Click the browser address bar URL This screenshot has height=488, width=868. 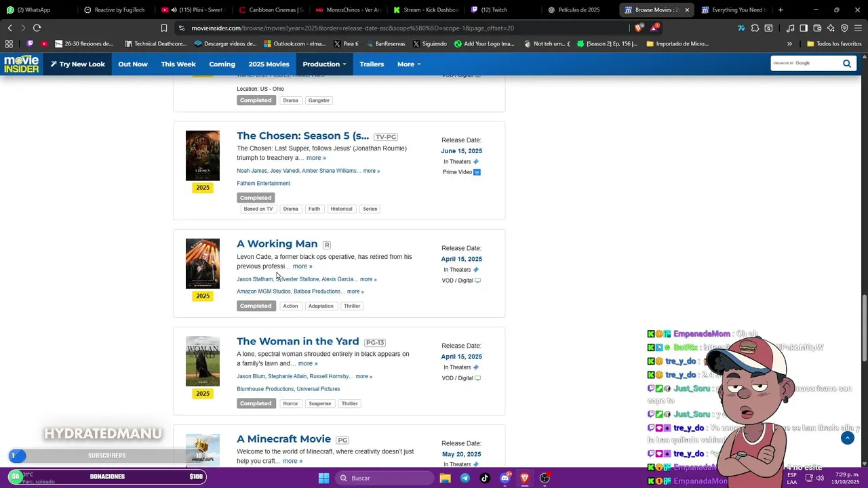tap(352, 28)
